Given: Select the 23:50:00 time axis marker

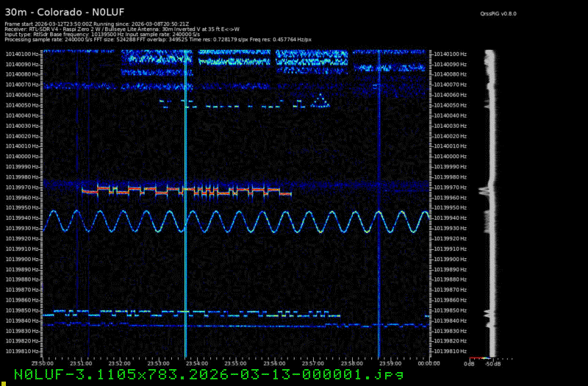Looking at the screenshot, I should [42, 362].
